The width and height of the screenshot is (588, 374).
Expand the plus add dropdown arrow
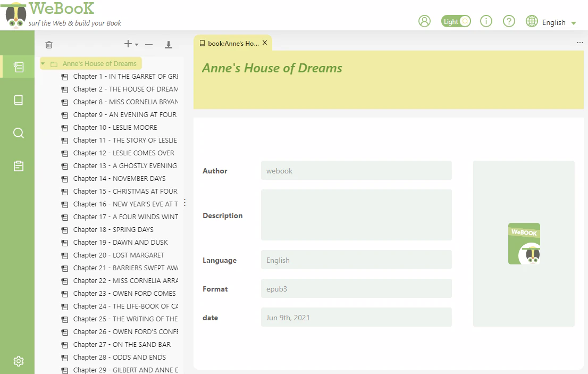pyautogui.click(x=137, y=45)
